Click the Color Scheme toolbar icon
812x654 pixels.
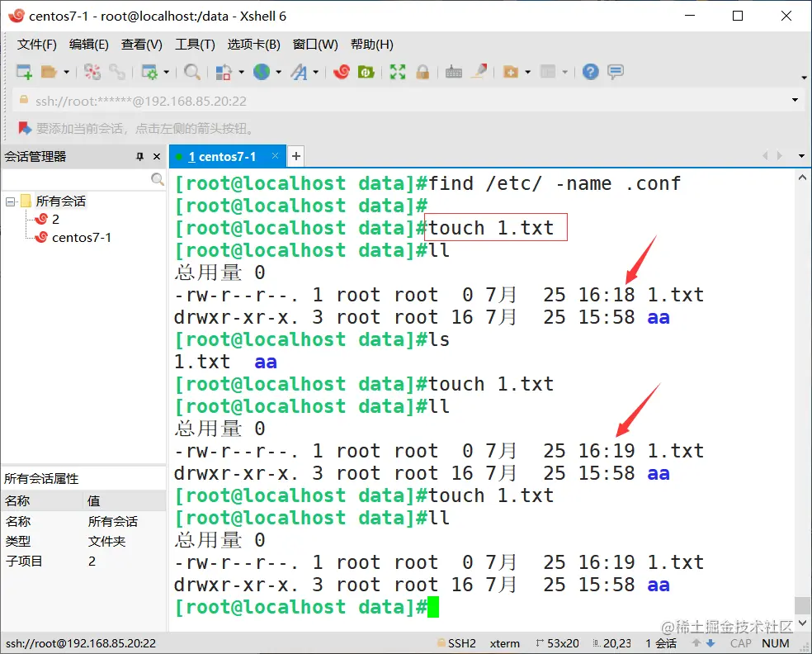click(223, 72)
